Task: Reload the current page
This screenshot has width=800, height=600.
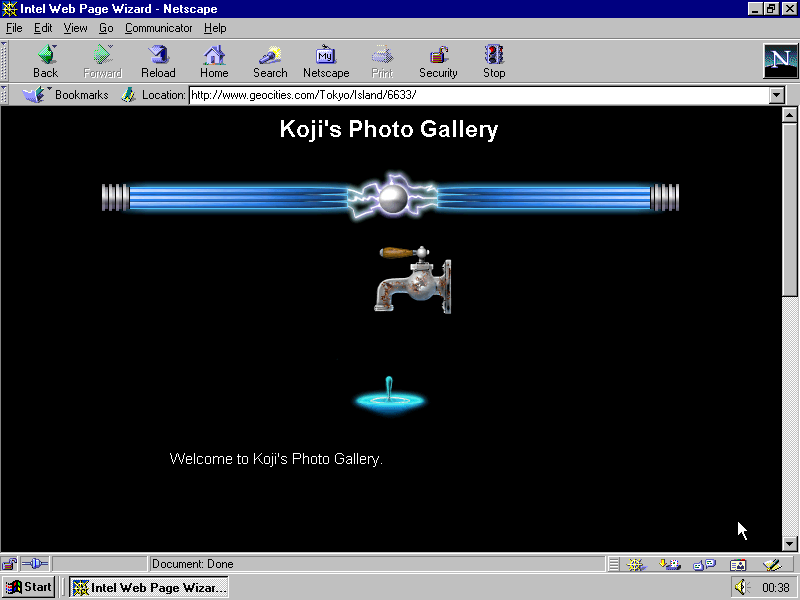Action: (x=158, y=61)
